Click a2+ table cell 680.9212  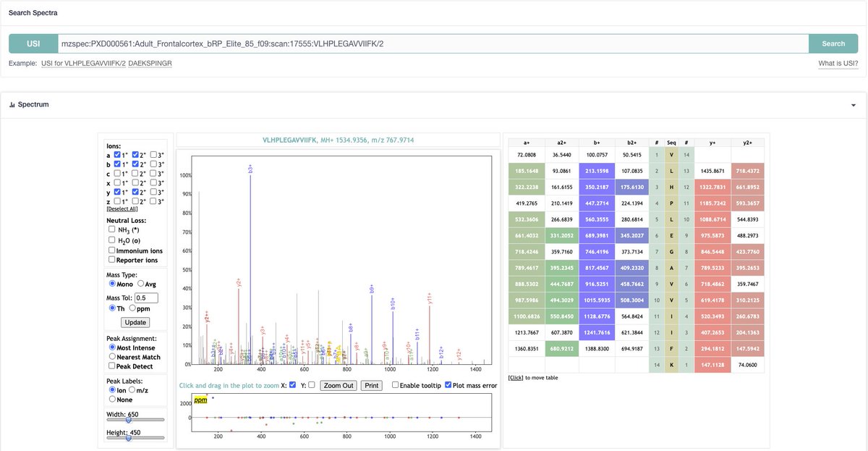(561, 347)
